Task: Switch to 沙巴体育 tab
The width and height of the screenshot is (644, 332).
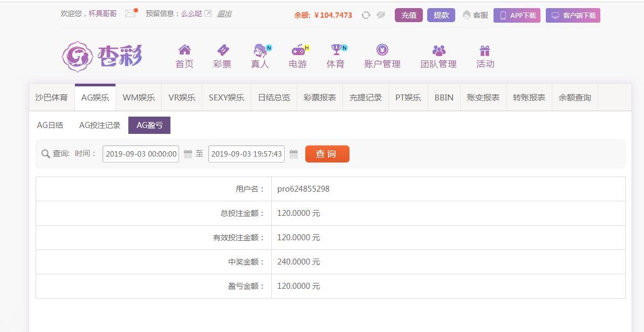Action: [52, 97]
